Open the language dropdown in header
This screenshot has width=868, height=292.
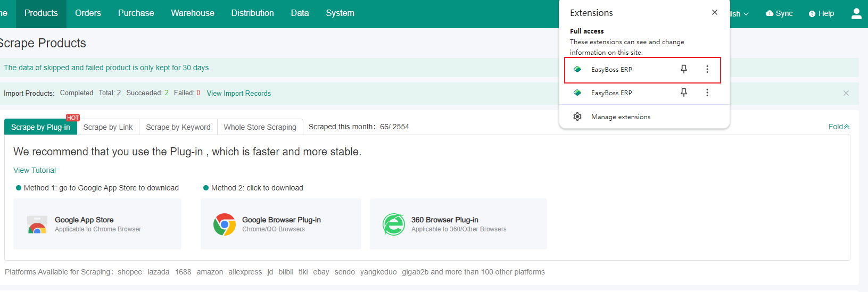(739, 14)
